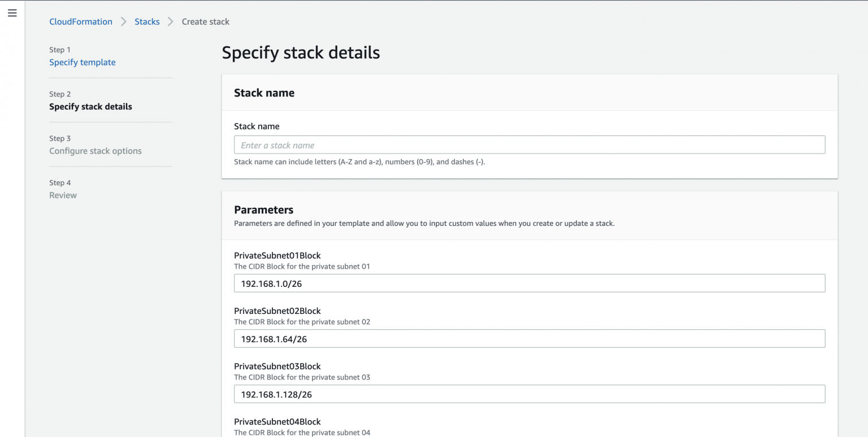Open the Stacks breadcrumb link
This screenshot has height=437, width=868.
147,21
